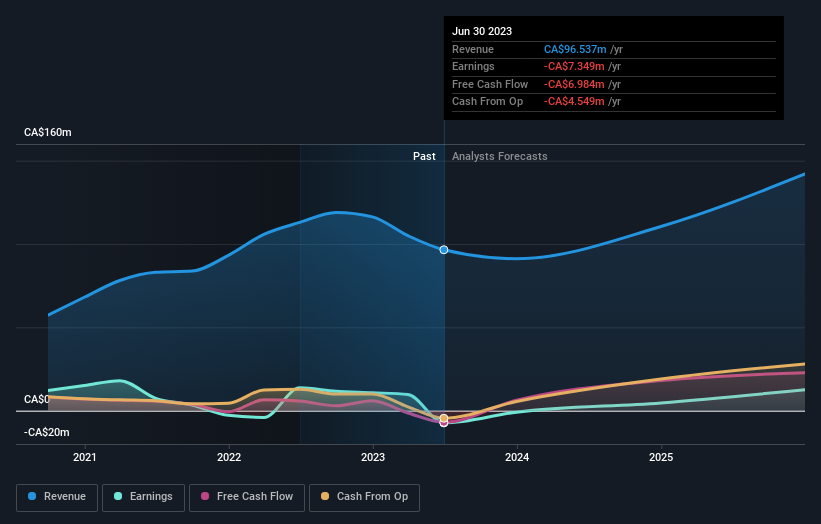
Task: Toggle the Cash From Op legend button
Action: pyautogui.click(x=364, y=497)
